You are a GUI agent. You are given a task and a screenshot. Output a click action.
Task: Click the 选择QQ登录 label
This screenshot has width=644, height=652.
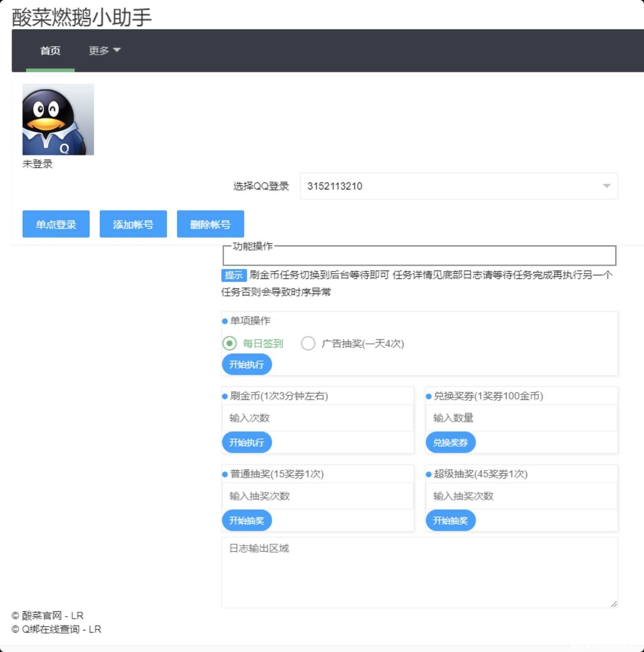pyautogui.click(x=261, y=186)
